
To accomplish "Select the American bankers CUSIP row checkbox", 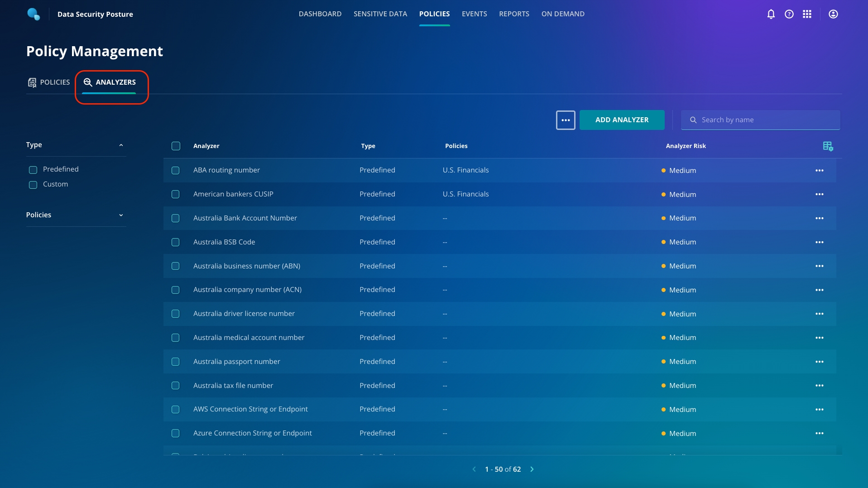I will pos(176,194).
